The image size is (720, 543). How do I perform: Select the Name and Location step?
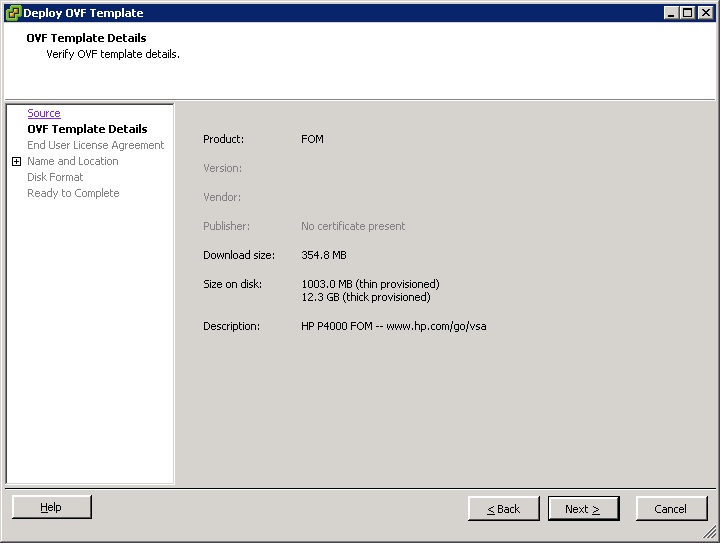click(73, 161)
